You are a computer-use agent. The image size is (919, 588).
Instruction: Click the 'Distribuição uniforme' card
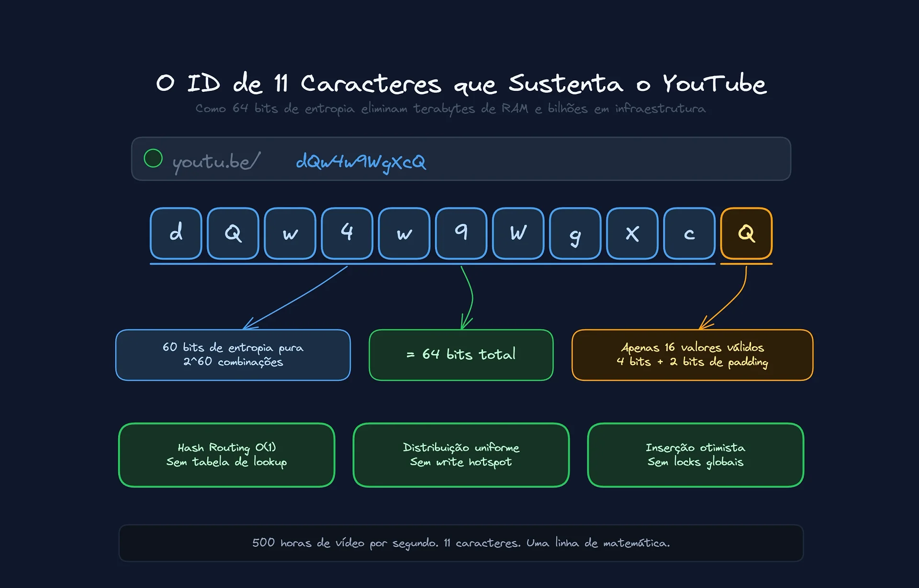point(461,455)
